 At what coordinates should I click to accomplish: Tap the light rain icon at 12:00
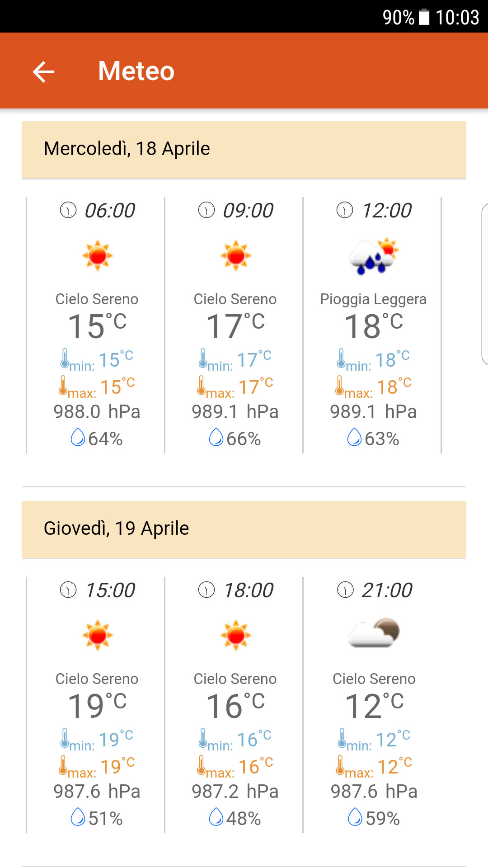pyautogui.click(x=373, y=256)
